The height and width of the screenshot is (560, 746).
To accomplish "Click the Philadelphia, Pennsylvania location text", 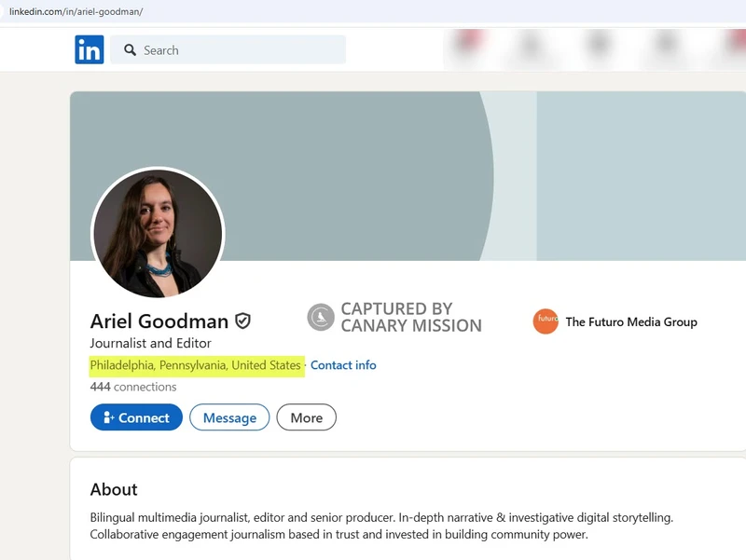I will (x=196, y=365).
